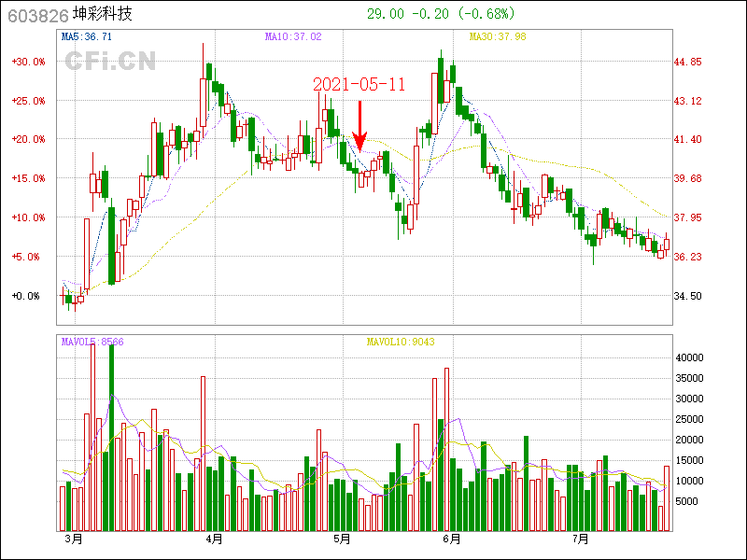Click the 39.68 price axis label

point(688,178)
